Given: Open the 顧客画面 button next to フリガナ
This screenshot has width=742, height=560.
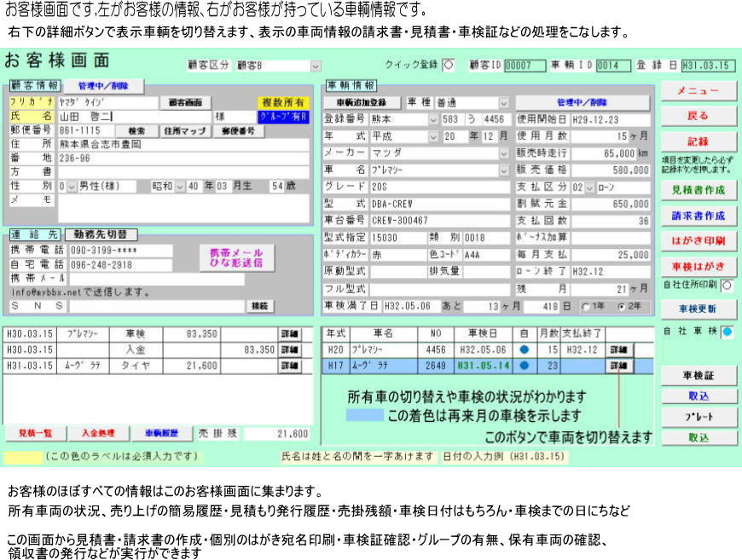Looking at the screenshot, I should pos(185,102).
